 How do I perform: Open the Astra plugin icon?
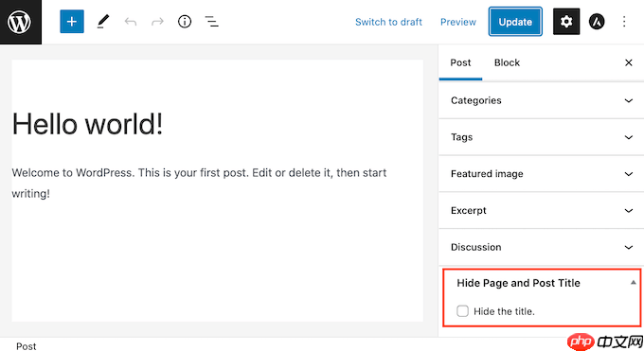click(x=597, y=22)
